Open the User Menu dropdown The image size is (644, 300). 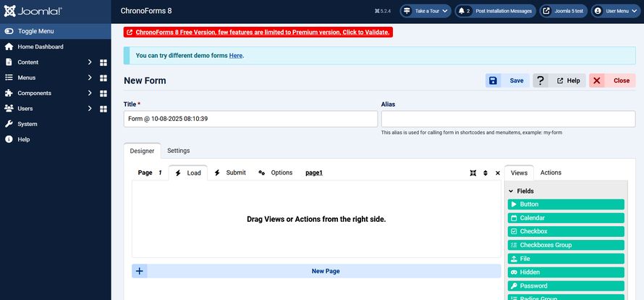point(615,11)
